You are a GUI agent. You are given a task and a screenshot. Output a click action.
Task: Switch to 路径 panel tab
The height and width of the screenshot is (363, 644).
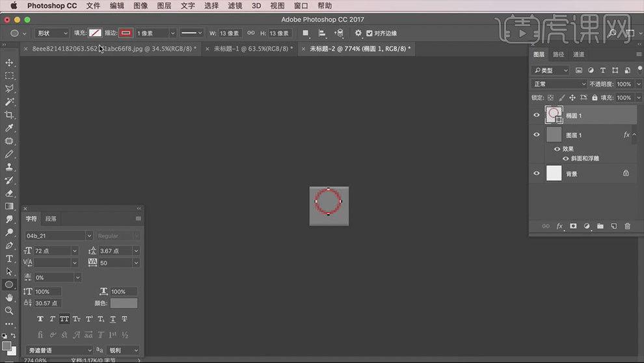(558, 54)
